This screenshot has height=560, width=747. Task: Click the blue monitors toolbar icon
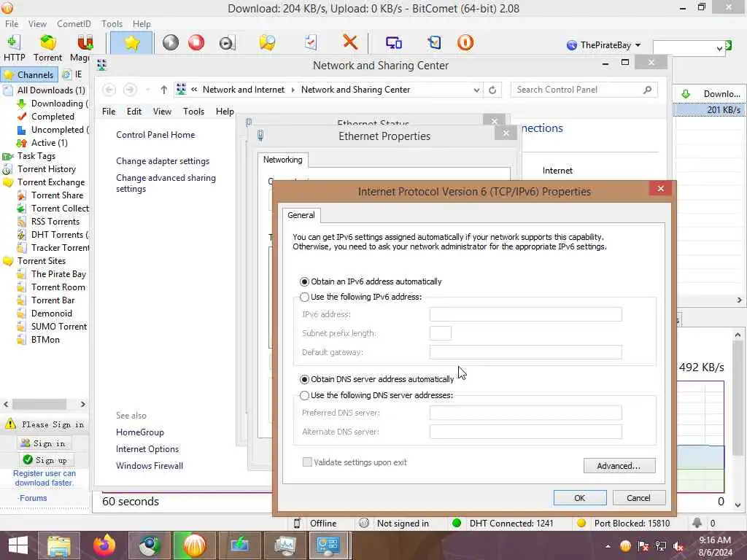393,43
